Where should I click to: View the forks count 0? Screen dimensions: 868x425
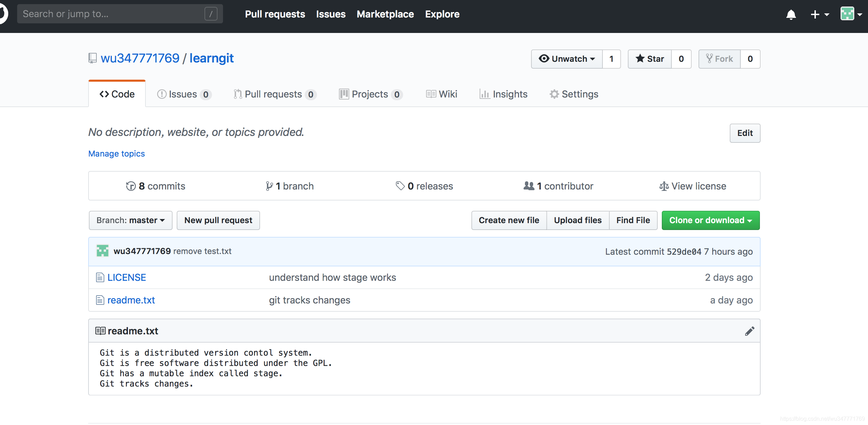750,59
